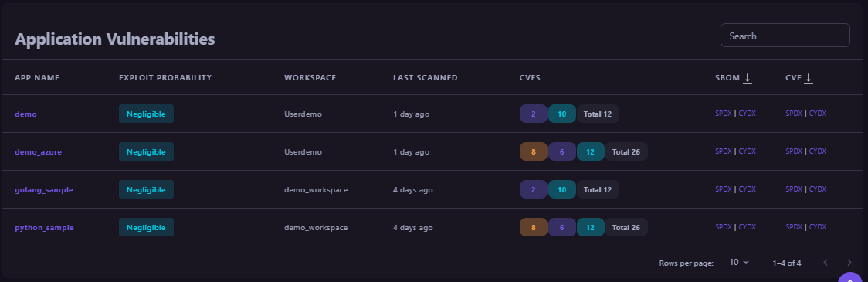This screenshot has height=282, width=868.
Task: Click the Negligible badge in golang_sample row
Action: 146,189
